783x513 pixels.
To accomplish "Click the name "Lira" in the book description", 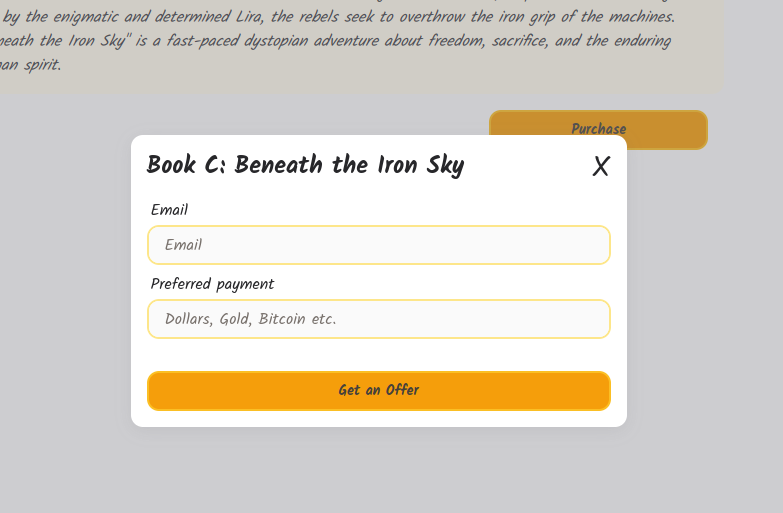I will coord(248,17).
